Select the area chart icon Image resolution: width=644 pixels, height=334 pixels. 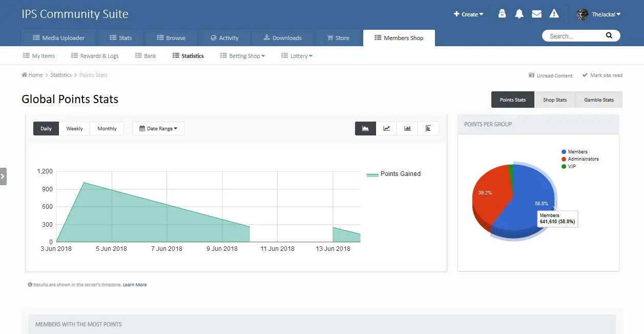point(366,128)
